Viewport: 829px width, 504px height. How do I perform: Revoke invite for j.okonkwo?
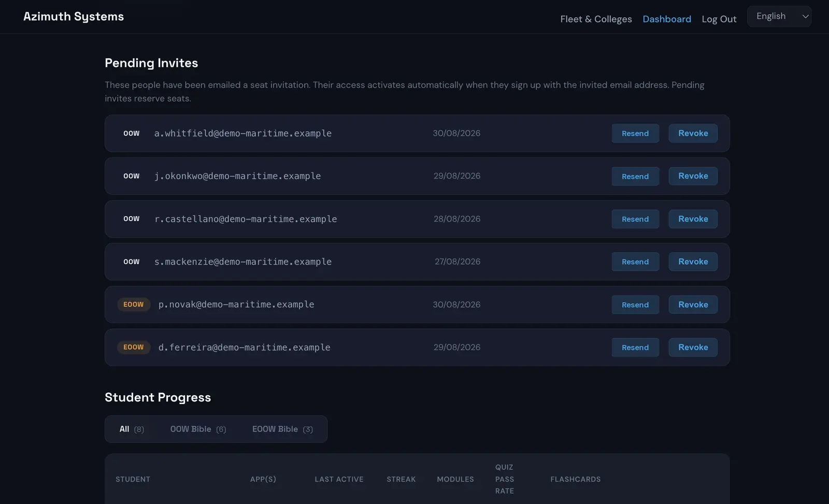pos(693,176)
